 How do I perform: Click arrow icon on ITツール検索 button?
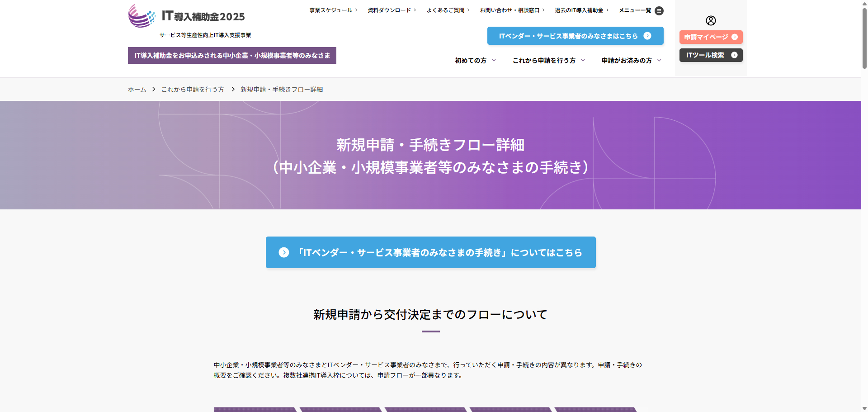pyautogui.click(x=734, y=55)
